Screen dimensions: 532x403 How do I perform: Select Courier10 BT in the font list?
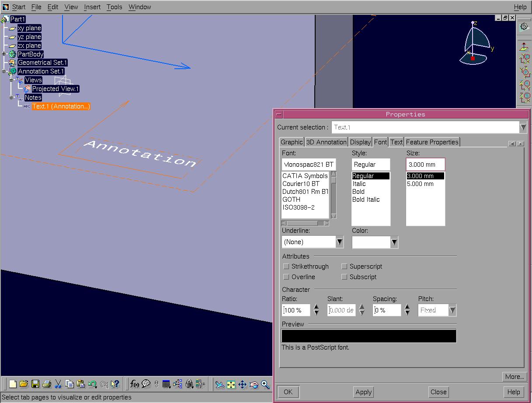click(x=301, y=184)
